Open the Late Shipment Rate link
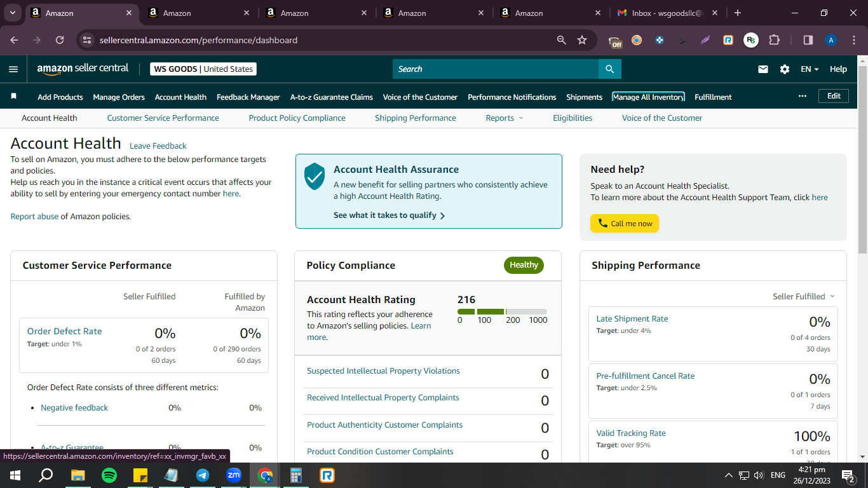868x488 pixels. pos(632,319)
